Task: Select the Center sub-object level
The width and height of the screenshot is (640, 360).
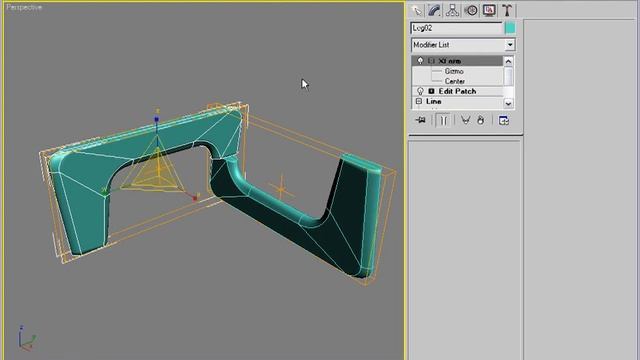Action: [x=455, y=81]
